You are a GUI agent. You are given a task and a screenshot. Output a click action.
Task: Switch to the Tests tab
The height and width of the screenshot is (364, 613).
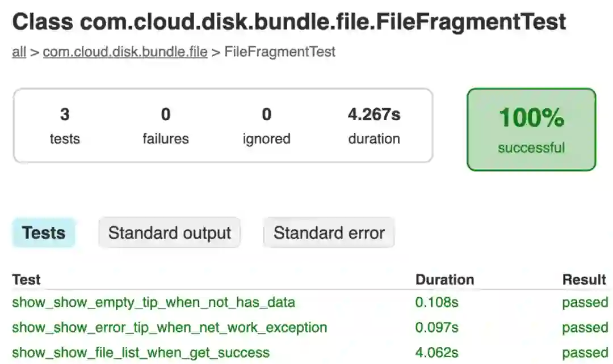click(44, 233)
